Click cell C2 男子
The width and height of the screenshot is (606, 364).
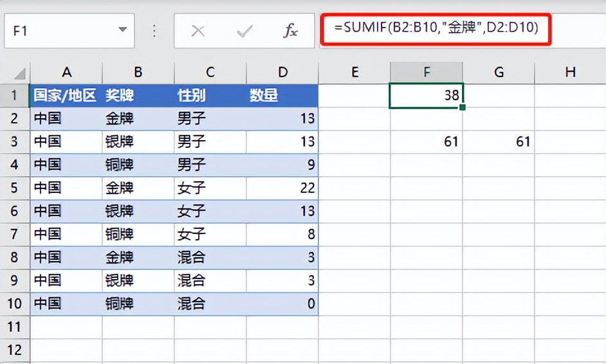(x=210, y=118)
